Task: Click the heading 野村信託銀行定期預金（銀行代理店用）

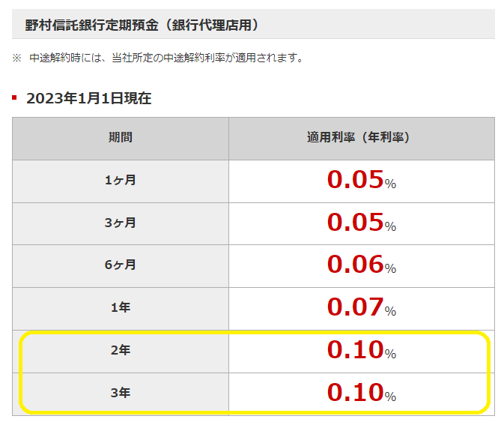Action: [x=142, y=25]
